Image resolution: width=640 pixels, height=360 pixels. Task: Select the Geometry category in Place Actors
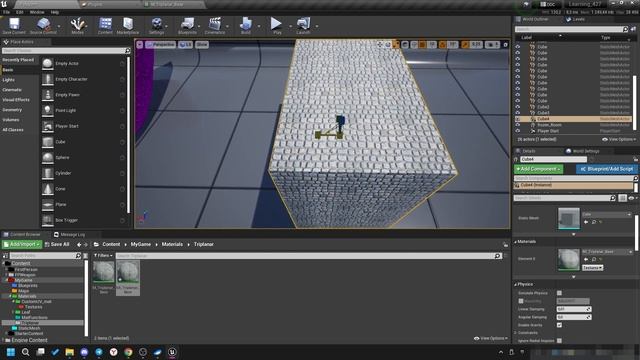tap(12, 110)
